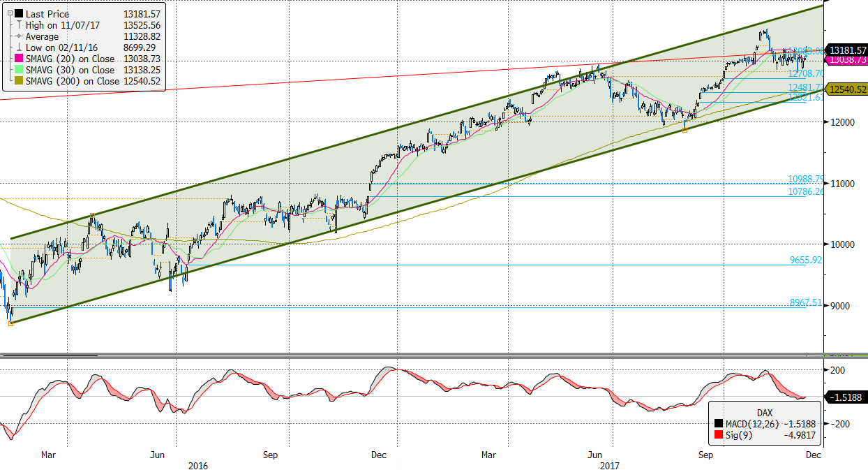
Task: Select 'SMAVG (200) on Close' legend label
Action: click(x=73, y=81)
